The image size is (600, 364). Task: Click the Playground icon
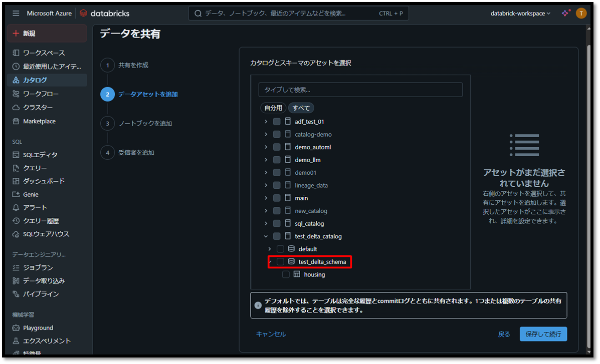pos(16,328)
